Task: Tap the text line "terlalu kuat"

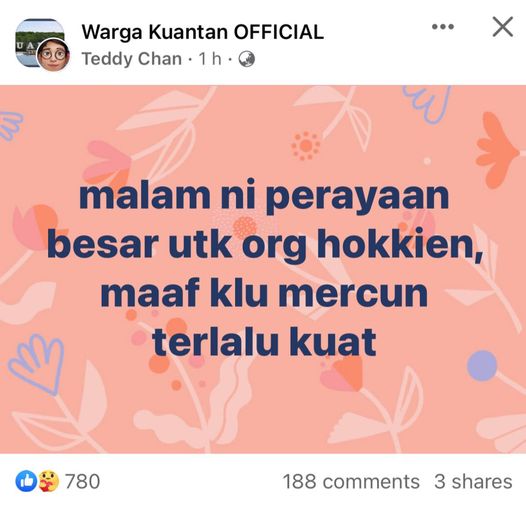Action: point(264,342)
